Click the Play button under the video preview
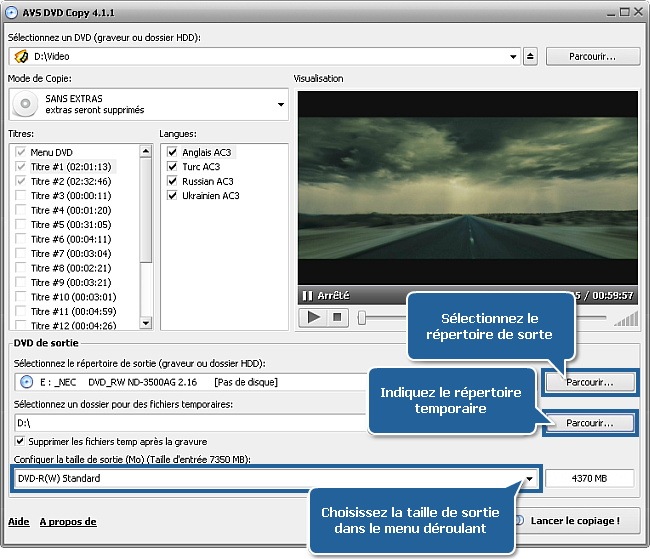Viewport: 650px width, 559px height. (x=314, y=318)
